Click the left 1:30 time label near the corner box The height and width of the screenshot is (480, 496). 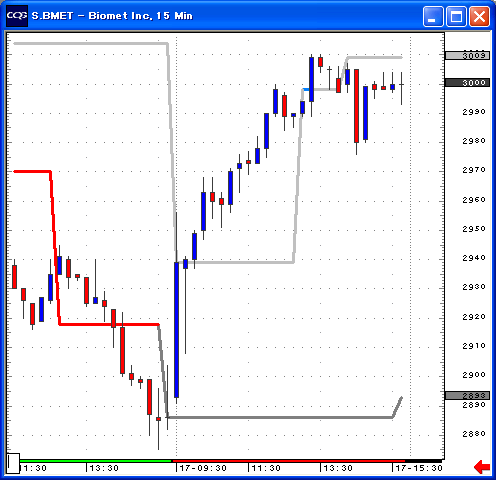tap(35, 468)
